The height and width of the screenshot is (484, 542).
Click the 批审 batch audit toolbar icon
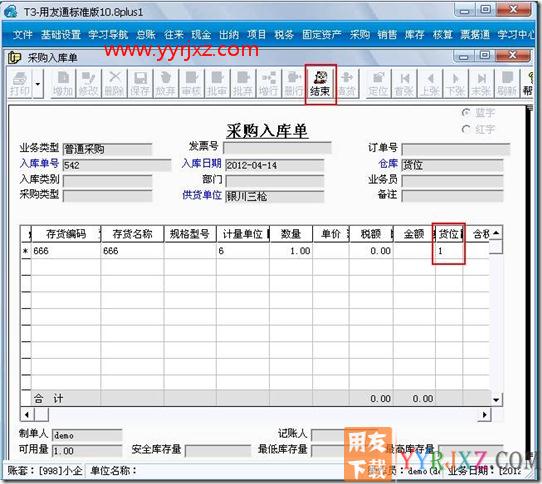217,84
